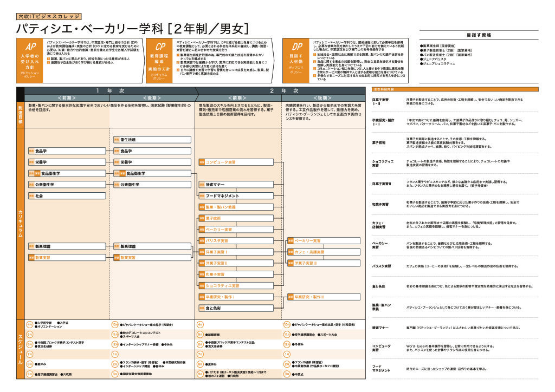Click the orange CP curriculum policy badge
This screenshot has width=555, height=392.
pyautogui.click(x=159, y=61)
